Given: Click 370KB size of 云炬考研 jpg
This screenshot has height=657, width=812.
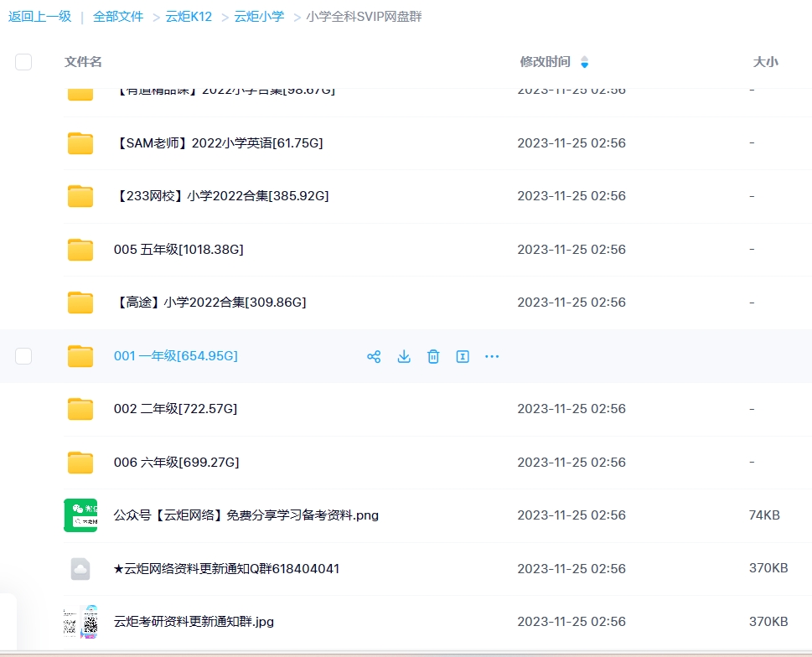Looking at the screenshot, I should point(768,621).
